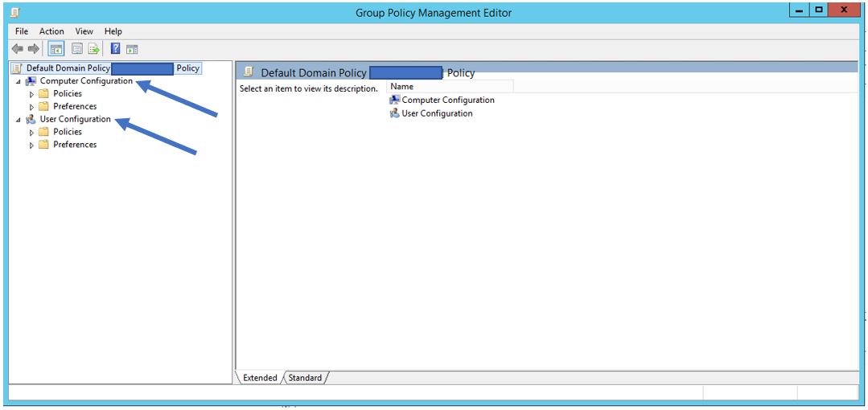Click the app icon in title bar
This screenshot has width=868, height=410.
[x=15, y=12]
